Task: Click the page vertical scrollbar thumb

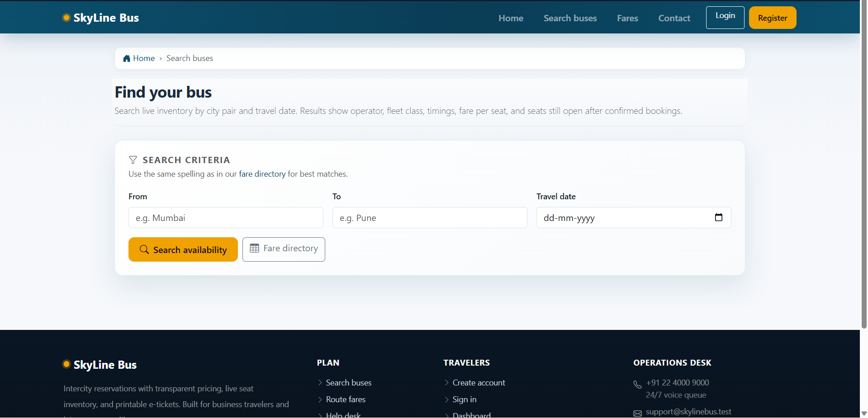Action: 864,164
